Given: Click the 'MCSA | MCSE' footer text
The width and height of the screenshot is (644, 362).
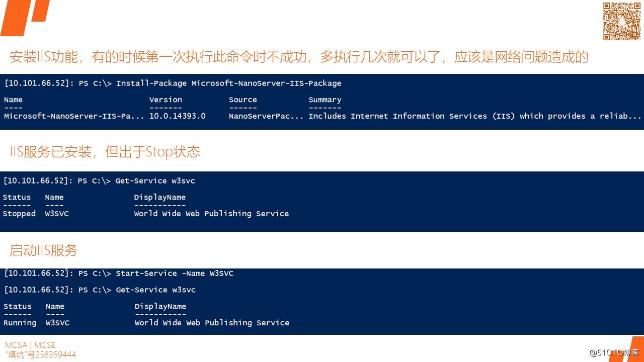Looking at the screenshot, I should (x=30, y=345).
